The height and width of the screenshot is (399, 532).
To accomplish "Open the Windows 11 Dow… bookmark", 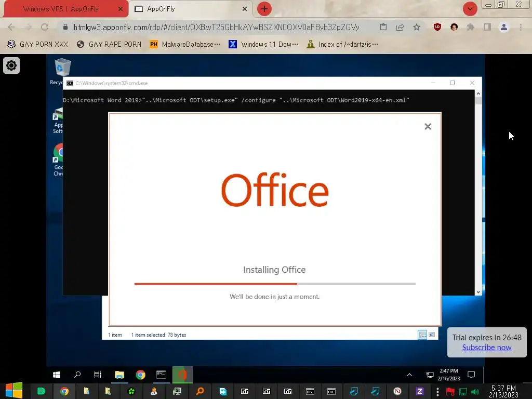I will (263, 45).
